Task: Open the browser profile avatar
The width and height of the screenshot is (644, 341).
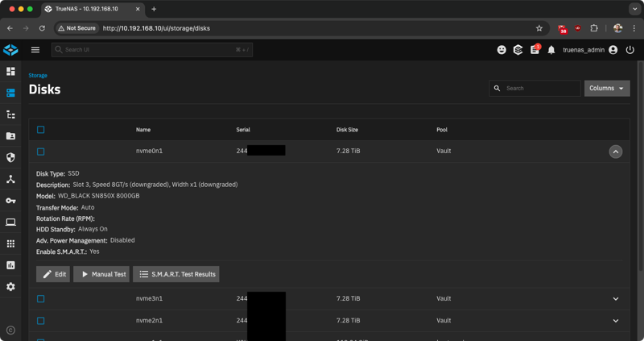Action: point(617,28)
